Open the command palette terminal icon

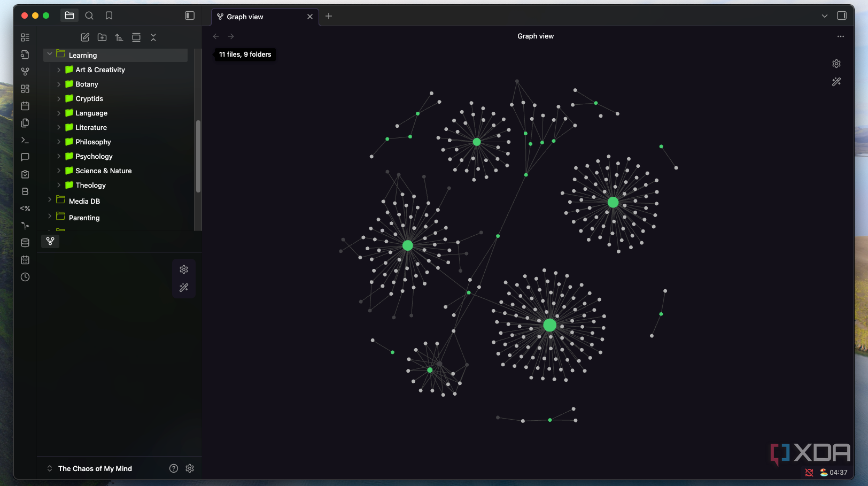[25, 140]
